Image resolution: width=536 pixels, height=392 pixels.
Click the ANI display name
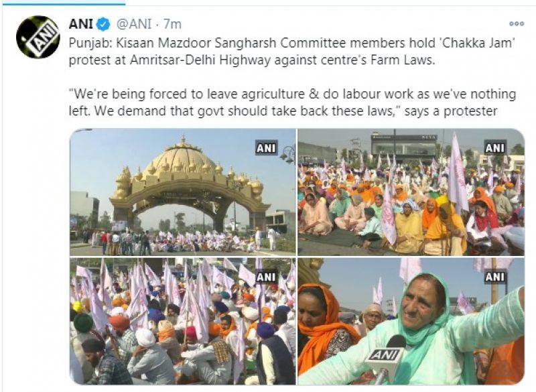click(x=81, y=24)
